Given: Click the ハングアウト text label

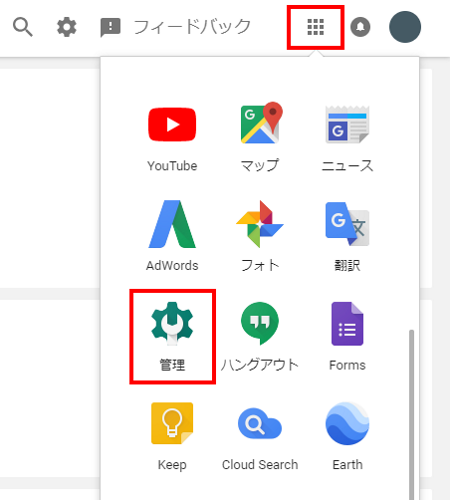Looking at the screenshot, I should (x=260, y=365).
